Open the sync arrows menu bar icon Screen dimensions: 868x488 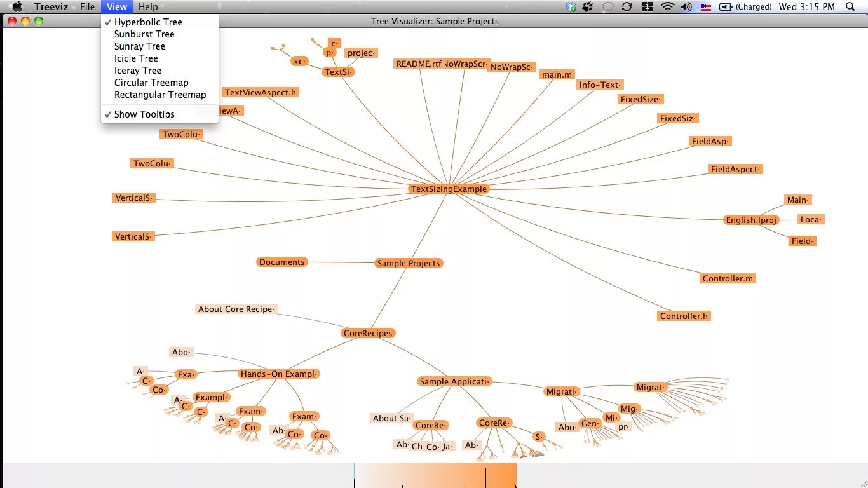point(627,7)
